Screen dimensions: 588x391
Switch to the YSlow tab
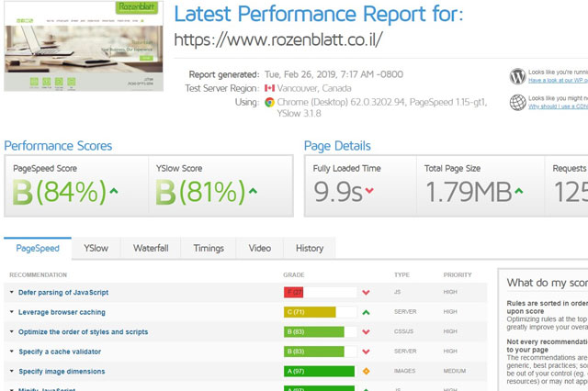(96, 249)
